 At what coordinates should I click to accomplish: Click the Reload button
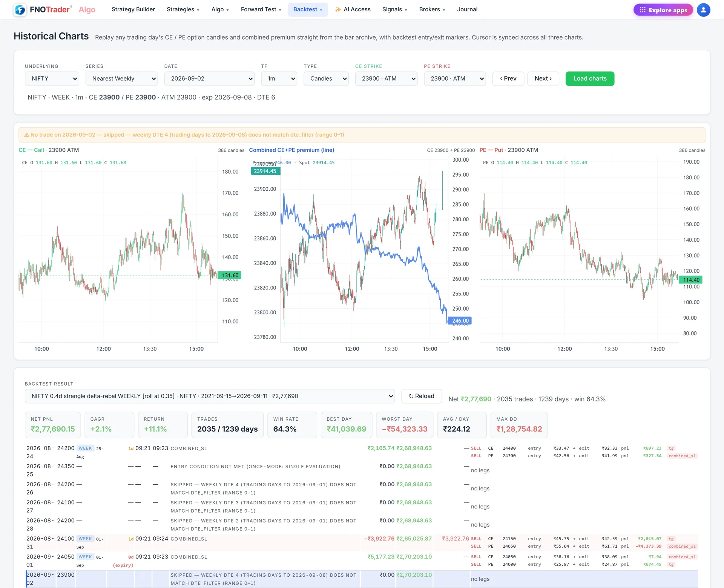pyautogui.click(x=422, y=396)
